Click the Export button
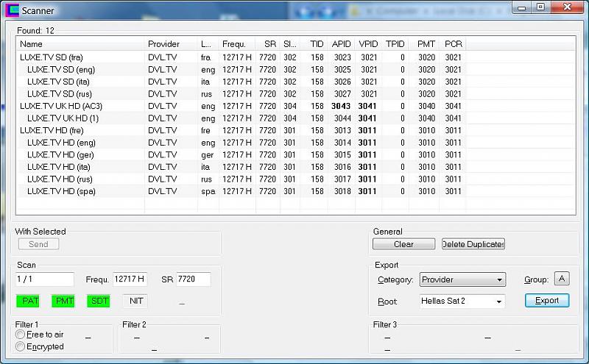 coord(547,301)
